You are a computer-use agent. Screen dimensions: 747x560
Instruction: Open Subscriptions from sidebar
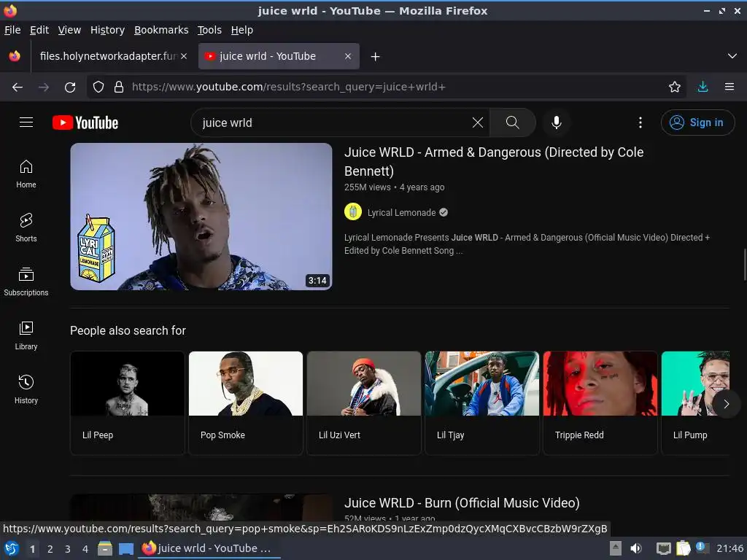[26, 282]
